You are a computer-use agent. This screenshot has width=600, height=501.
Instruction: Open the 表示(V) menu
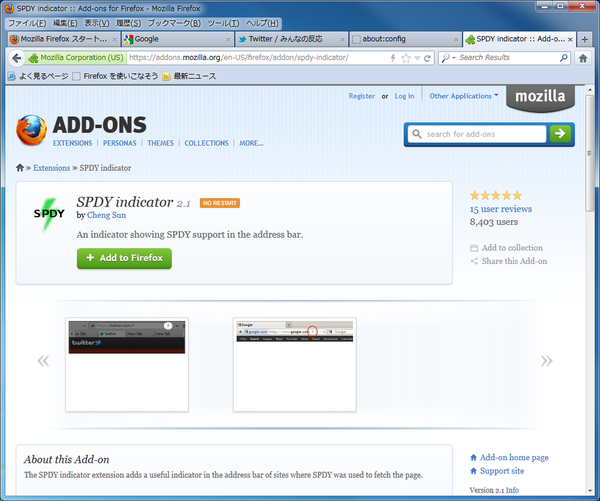pyautogui.click(x=97, y=23)
